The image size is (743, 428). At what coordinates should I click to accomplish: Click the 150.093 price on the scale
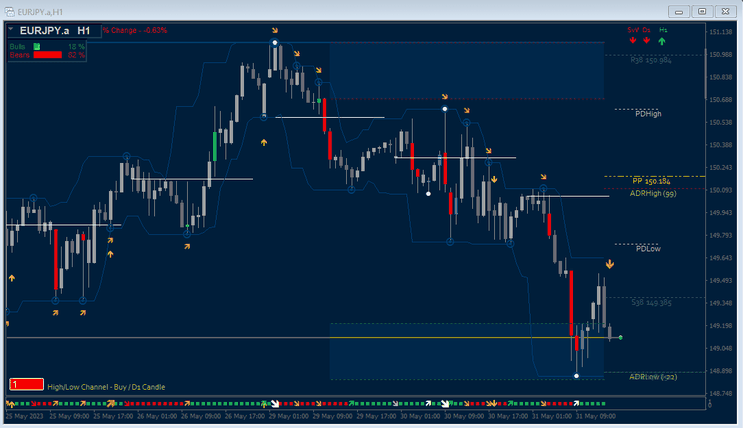pos(721,190)
